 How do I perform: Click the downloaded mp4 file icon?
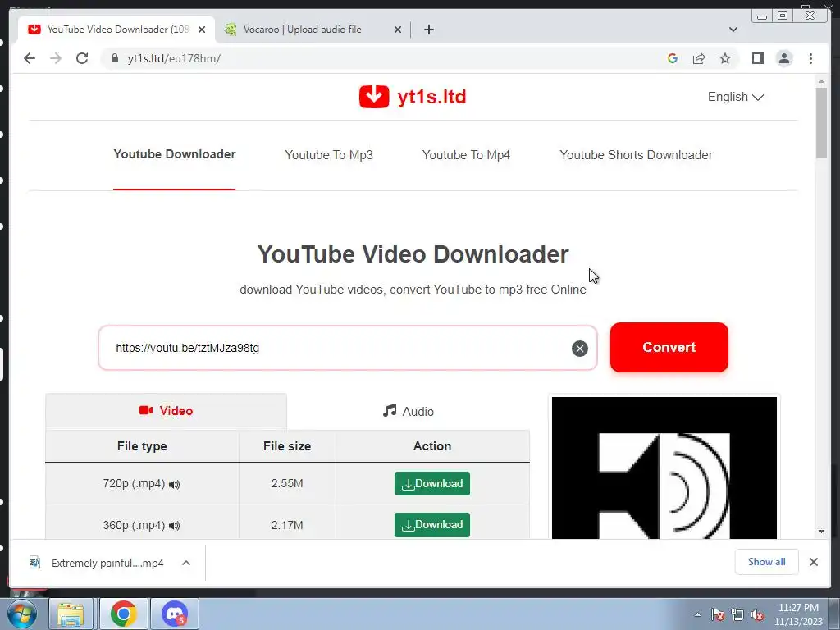coord(34,563)
